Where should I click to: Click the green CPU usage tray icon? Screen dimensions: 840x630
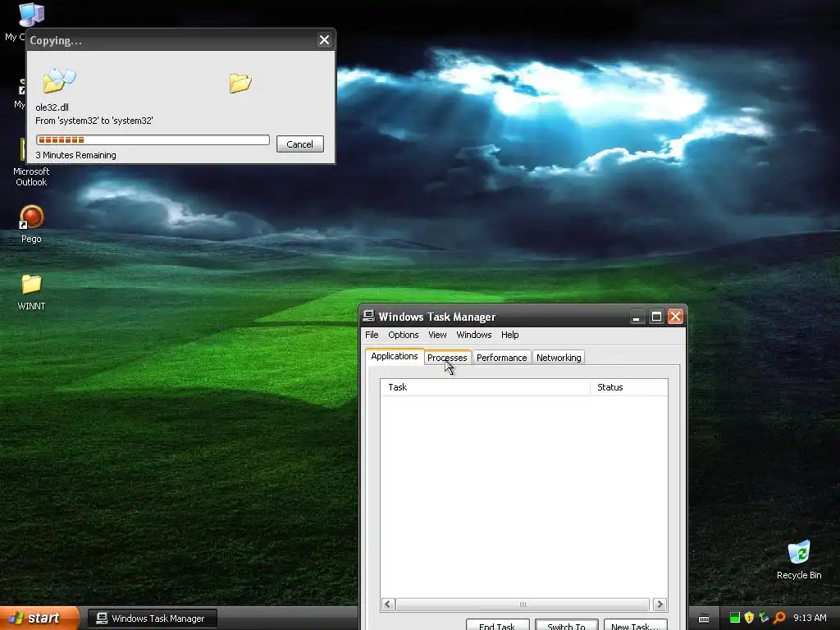[x=735, y=618]
